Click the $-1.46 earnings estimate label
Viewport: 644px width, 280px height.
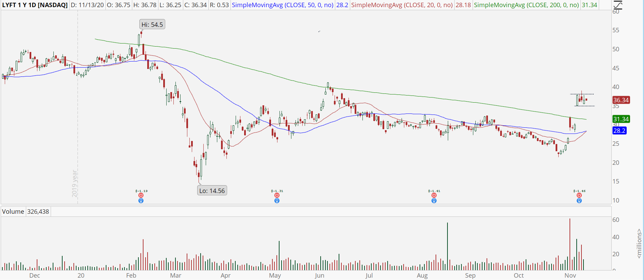tap(579, 191)
